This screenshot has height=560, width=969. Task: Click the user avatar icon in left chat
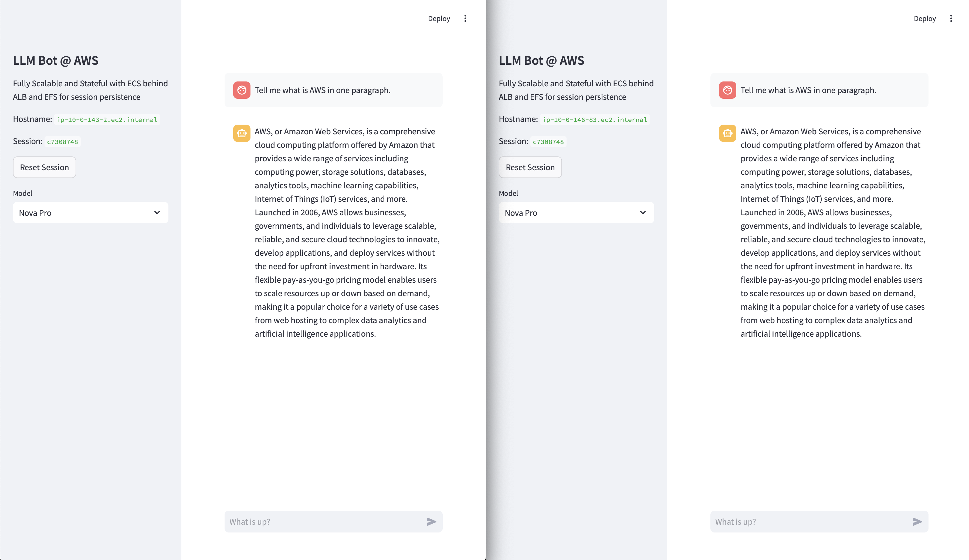point(242,90)
